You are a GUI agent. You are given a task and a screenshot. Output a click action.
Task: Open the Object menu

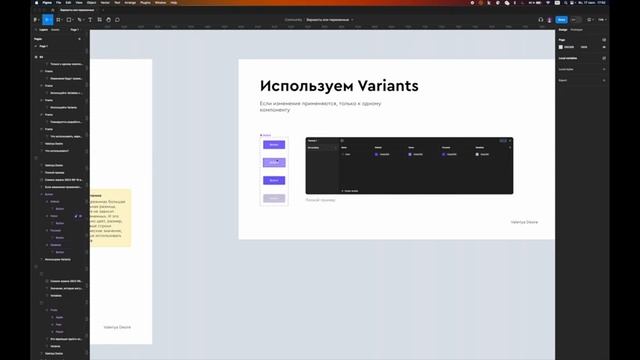(91, 2)
